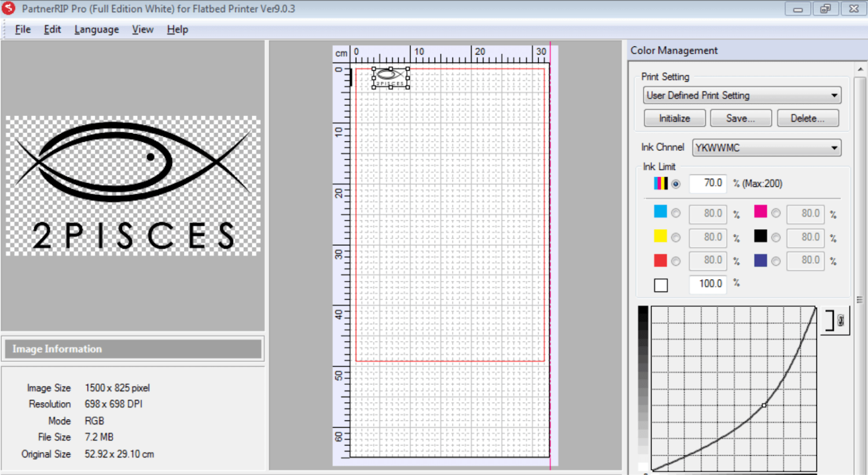The image size is (868, 475).
Task: Click the curve link icon beside the tone curve
Action: point(836,321)
